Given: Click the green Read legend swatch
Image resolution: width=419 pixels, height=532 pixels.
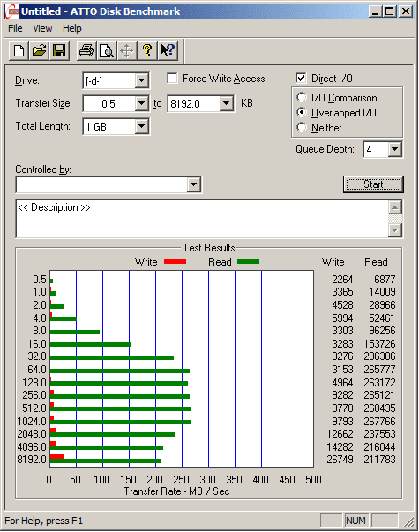Looking at the screenshot, I should (x=249, y=262).
